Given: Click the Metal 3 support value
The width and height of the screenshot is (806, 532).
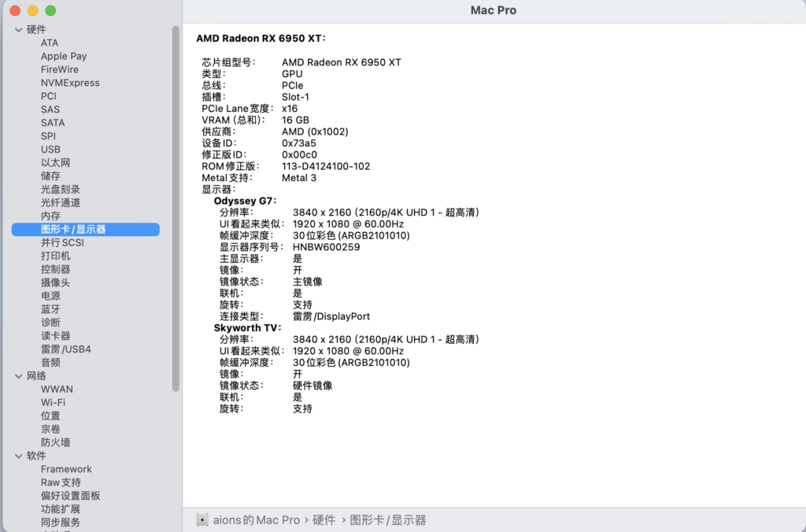Looking at the screenshot, I should pos(299,178).
